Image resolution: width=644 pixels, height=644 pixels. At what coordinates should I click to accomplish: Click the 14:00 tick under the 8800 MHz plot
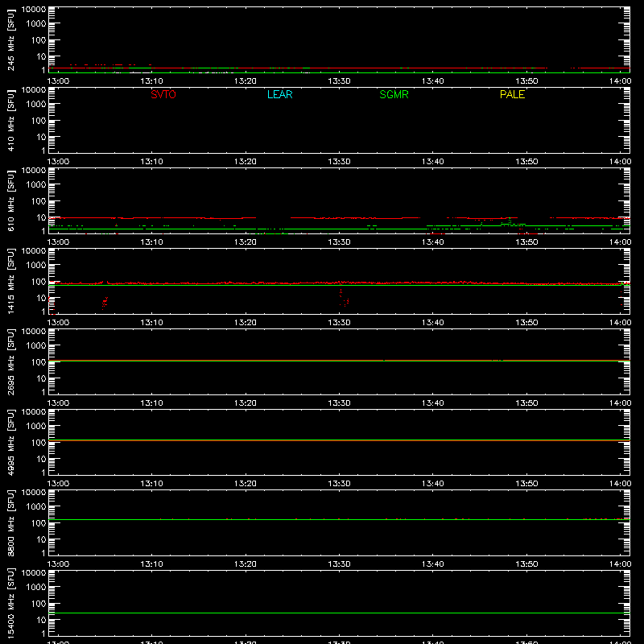(x=620, y=564)
